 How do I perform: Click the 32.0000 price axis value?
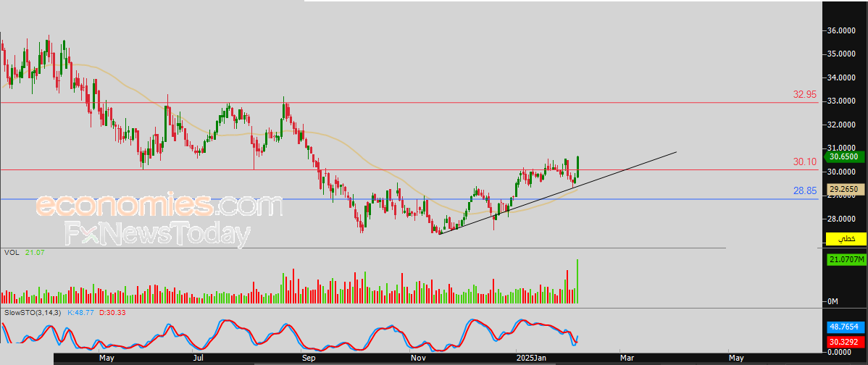pyautogui.click(x=843, y=125)
